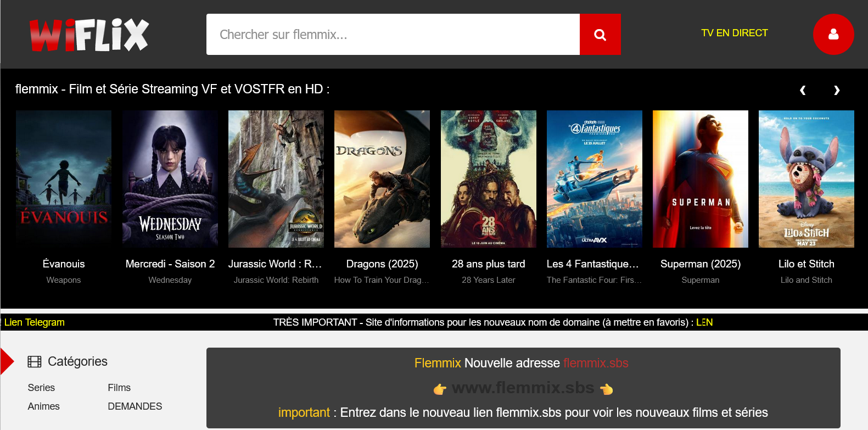Click the gray Superman subtitle text
Viewport: 868px width, 430px height.
pos(701,280)
